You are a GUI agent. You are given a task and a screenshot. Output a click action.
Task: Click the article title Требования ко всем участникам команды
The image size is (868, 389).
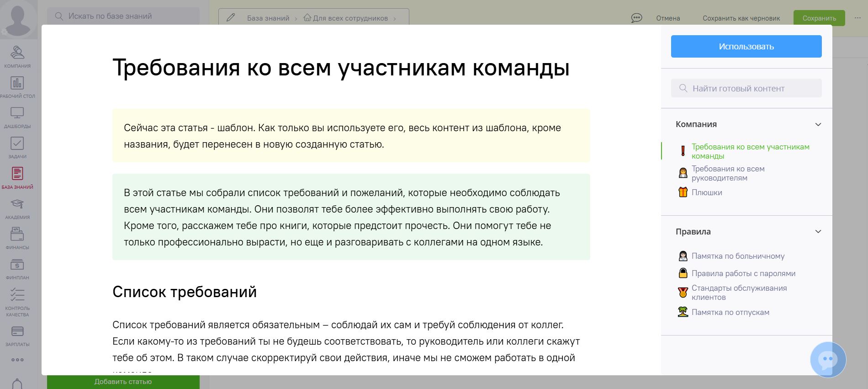[341, 68]
